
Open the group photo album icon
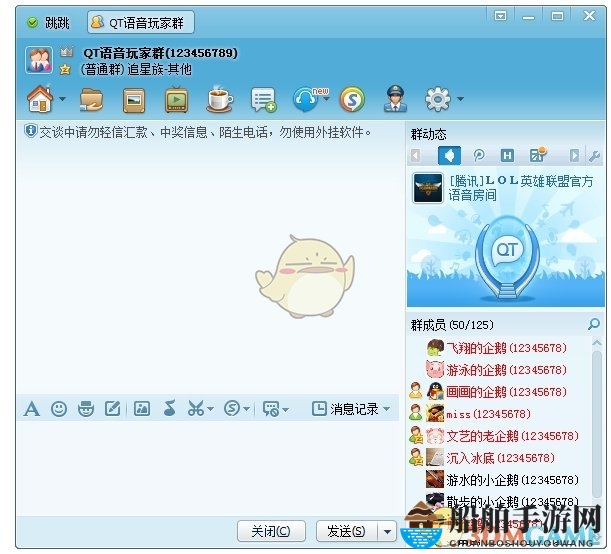click(x=134, y=100)
